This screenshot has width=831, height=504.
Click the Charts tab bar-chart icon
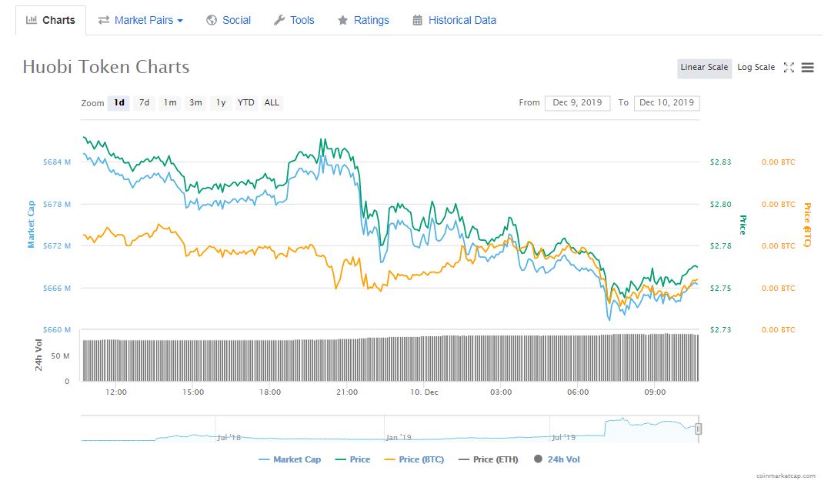(32, 20)
